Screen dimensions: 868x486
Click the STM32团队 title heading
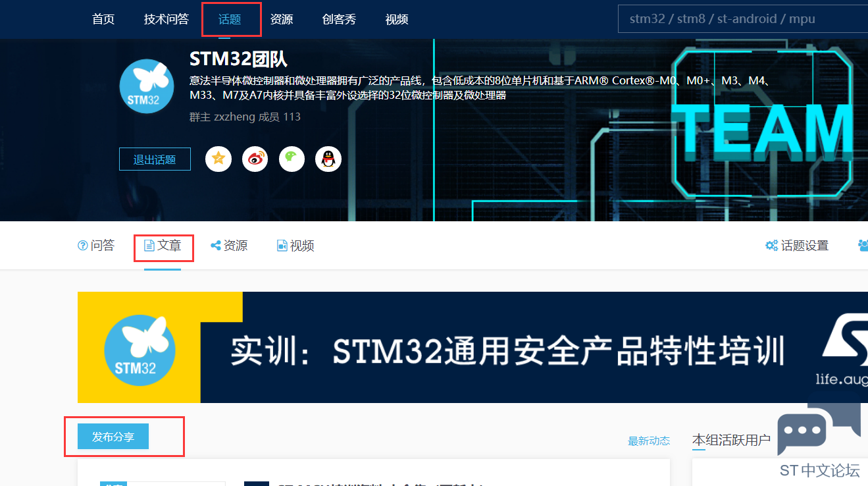(x=238, y=59)
